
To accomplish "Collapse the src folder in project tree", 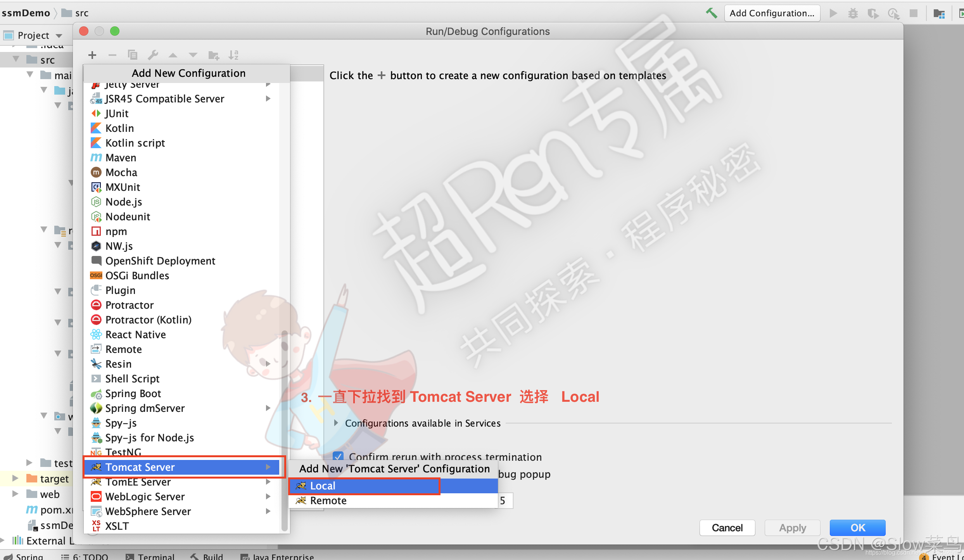I will tap(16, 59).
